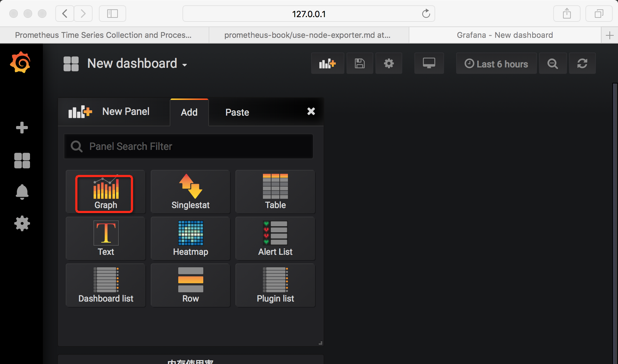Toggle the Safari sidebar button
Image resolution: width=618 pixels, height=364 pixels.
pos(113,14)
